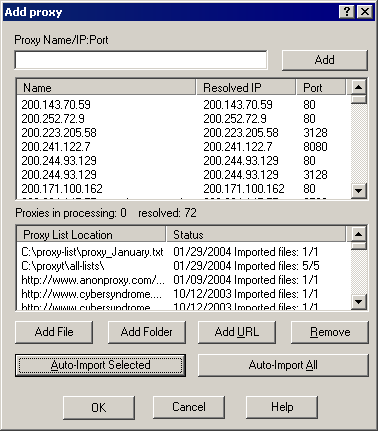Click Auto-Import Selected button
The image size is (378, 431).
tap(100, 365)
